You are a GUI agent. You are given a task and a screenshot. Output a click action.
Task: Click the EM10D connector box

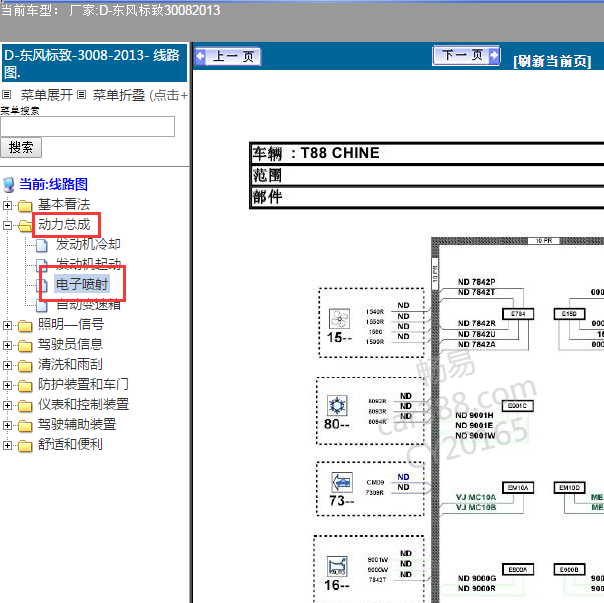coord(569,487)
